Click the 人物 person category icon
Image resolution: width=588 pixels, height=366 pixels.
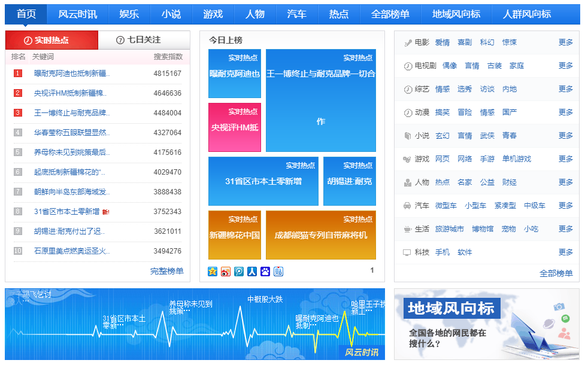pyautogui.click(x=409, y=182)
